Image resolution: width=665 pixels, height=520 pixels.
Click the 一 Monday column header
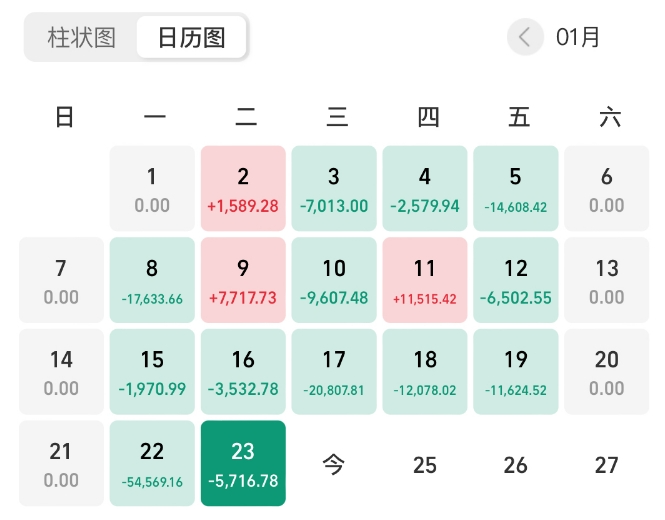coord(155,117)
